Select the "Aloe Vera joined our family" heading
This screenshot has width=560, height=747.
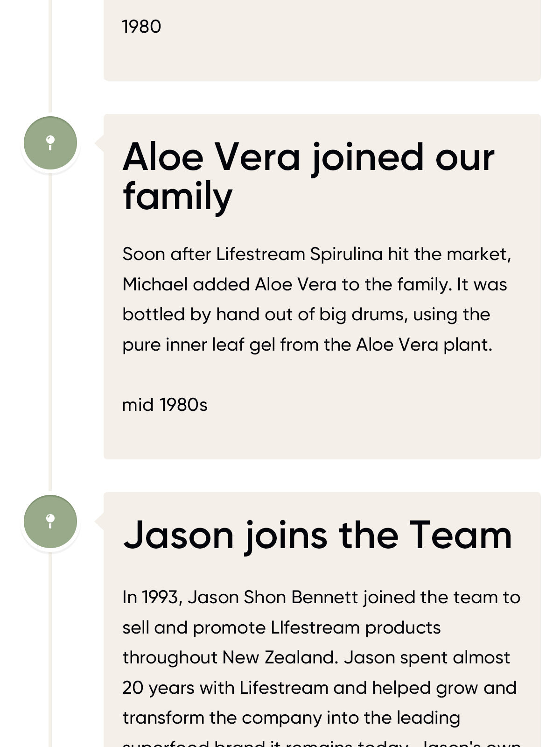[x=308, y=176]
